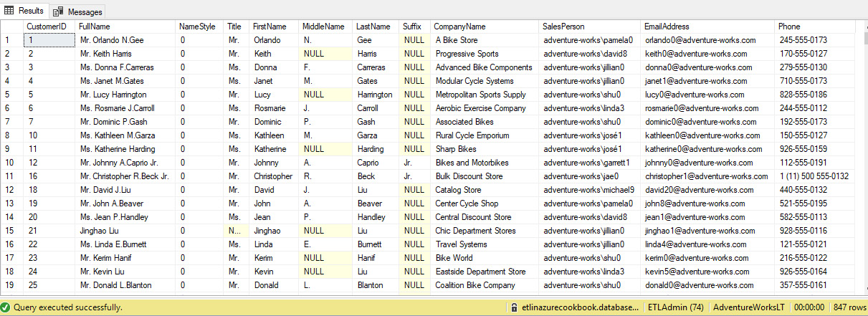This screenshot has height=316, width=868.
Task: Select row header number 5
Action: 11,95
